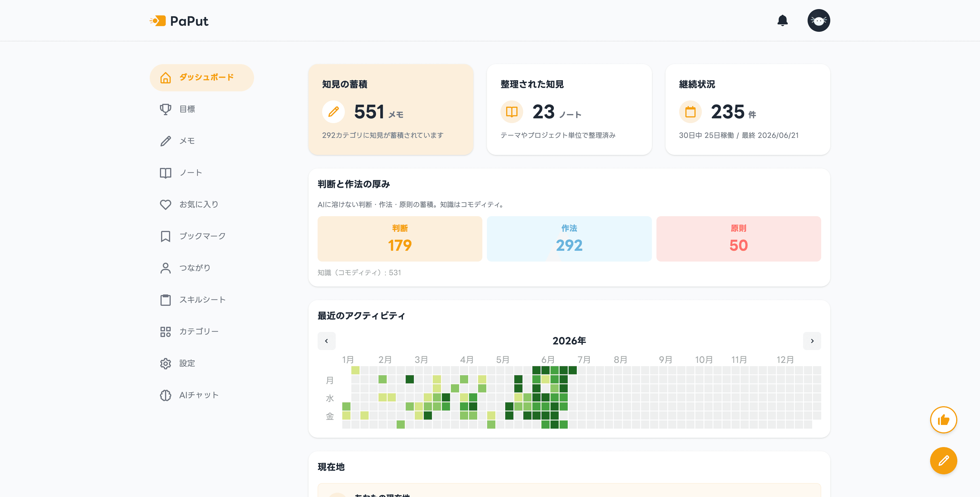
Task: Click the 235 件 count
Action: coord(734,112)
